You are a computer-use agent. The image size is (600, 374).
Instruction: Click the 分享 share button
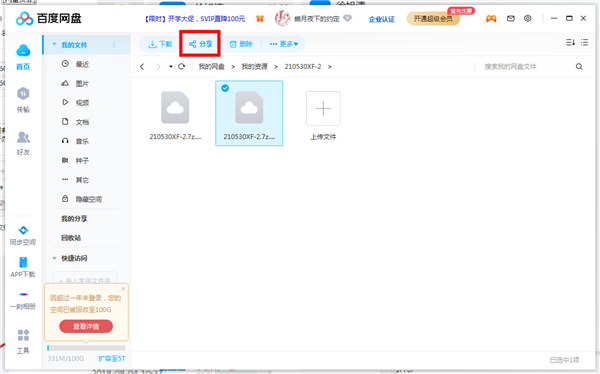[x=200, y=44]
